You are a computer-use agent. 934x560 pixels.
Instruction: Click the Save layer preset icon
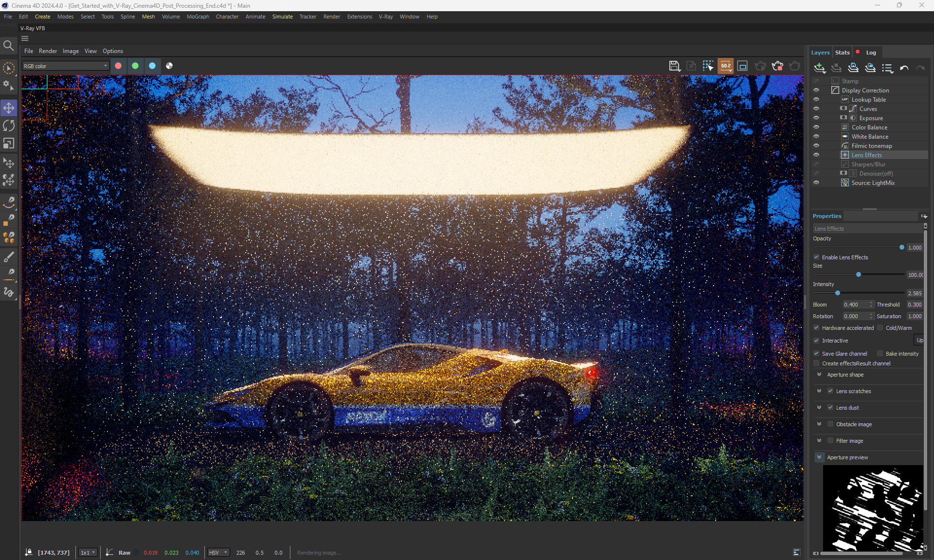[x=853, y=68]
